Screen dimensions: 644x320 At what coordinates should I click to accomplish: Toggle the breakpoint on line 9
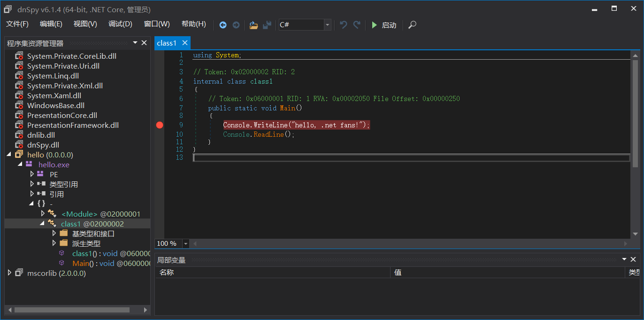[x=160, y=125]
